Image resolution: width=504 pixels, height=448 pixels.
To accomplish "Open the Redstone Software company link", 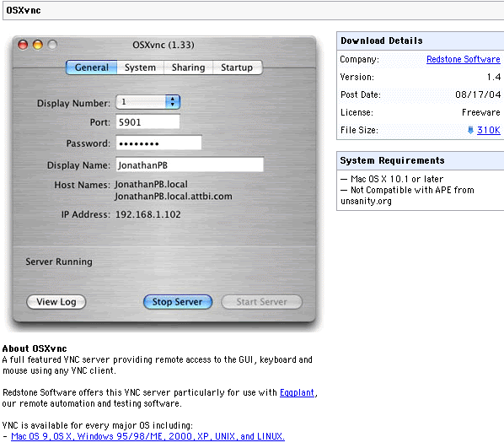I will (x=464, y=59).
